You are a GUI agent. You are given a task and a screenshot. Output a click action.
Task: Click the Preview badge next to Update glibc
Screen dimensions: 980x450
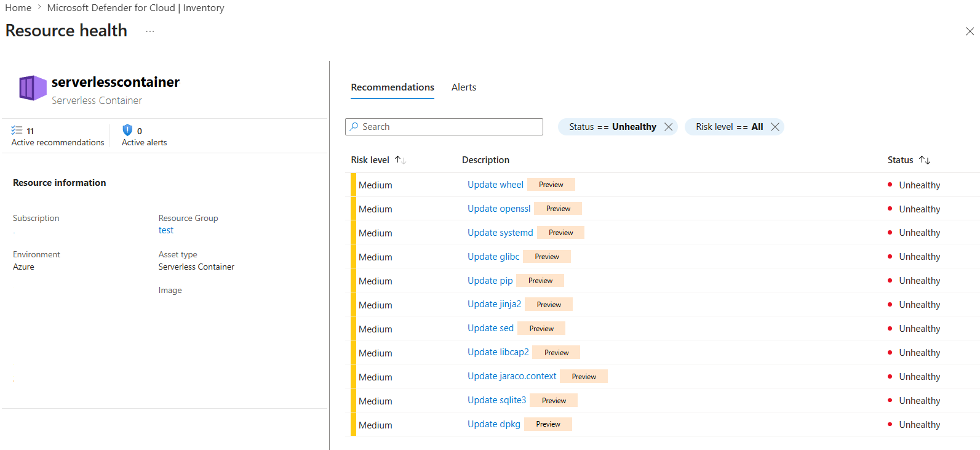coord(547,257)
